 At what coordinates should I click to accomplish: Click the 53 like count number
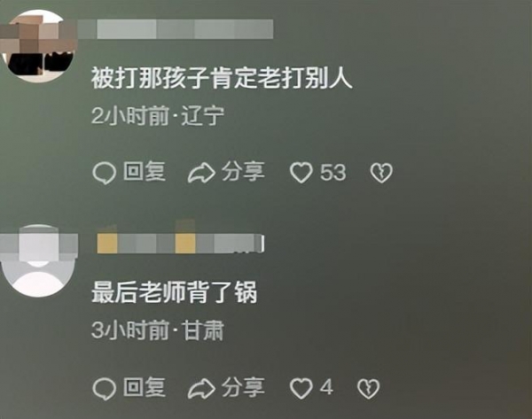click(x=333, y=173)
